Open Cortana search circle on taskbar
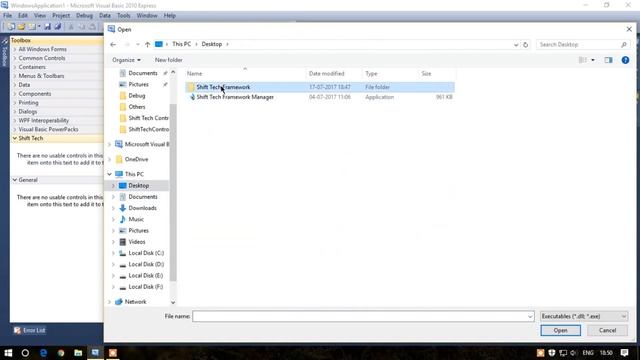The width and height of the screenshot is (640, 360). pyautogui.click(x=25, y=353)
